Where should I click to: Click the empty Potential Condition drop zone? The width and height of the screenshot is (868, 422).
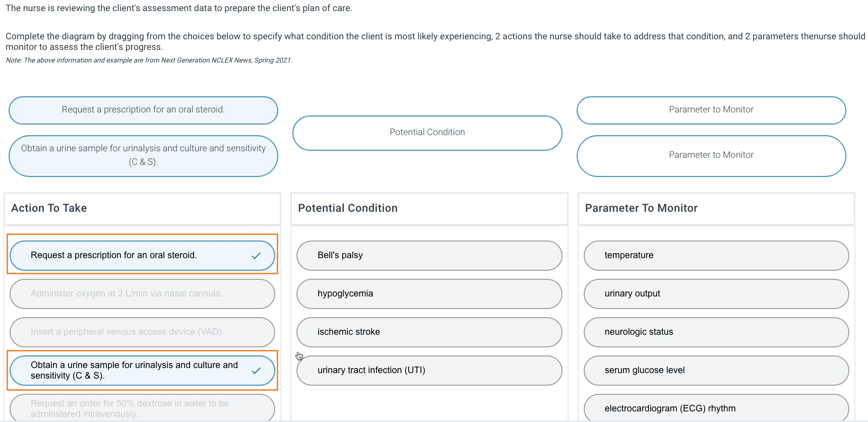pyautogui.click(x=427, y=132)
